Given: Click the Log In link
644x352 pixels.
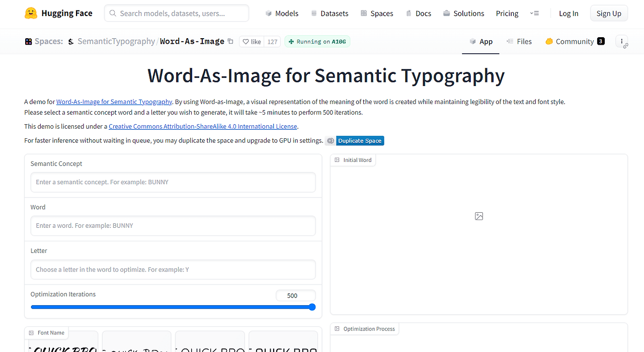Looking at the screenshot, I should point(569,14).
